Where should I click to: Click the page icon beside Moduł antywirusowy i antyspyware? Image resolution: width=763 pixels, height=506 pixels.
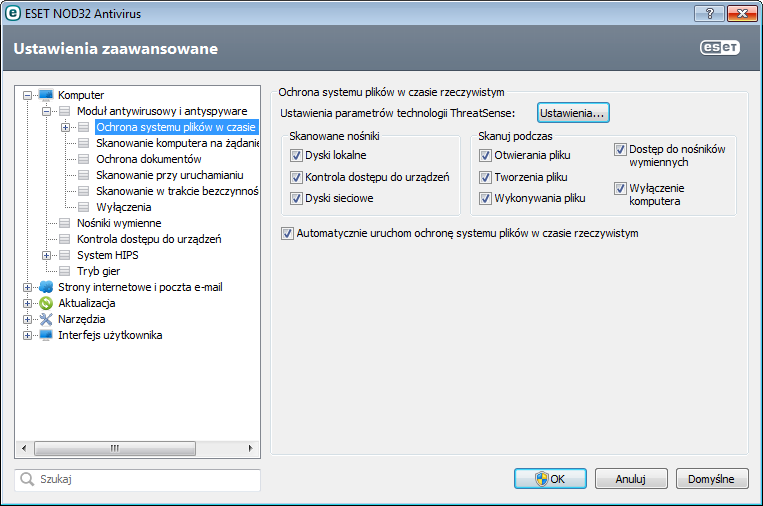tap(65, 111)
